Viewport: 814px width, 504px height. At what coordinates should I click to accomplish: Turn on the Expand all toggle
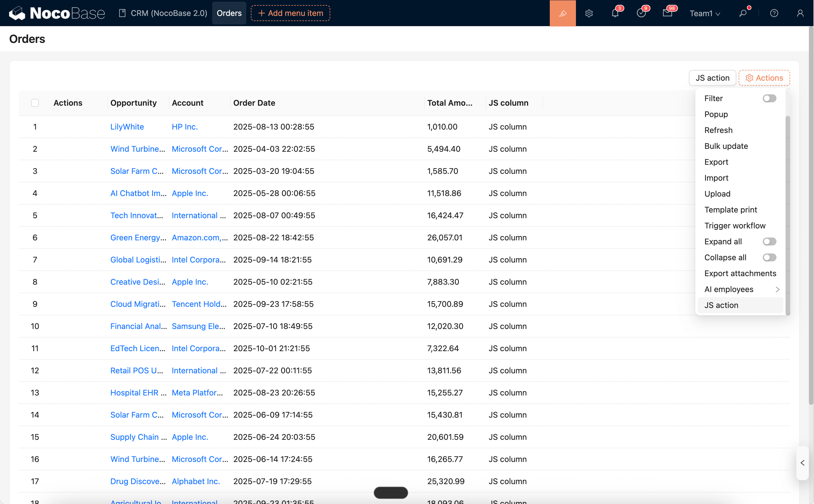click(769, 241)
